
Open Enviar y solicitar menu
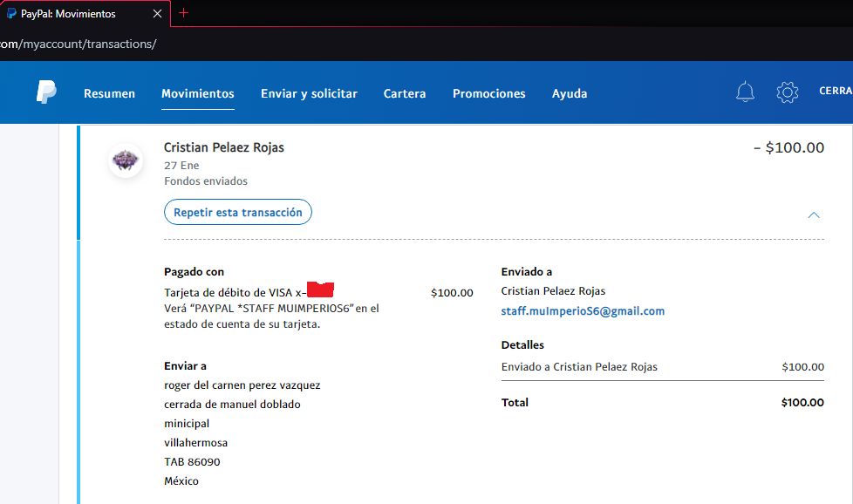click(x=309, y=93)
